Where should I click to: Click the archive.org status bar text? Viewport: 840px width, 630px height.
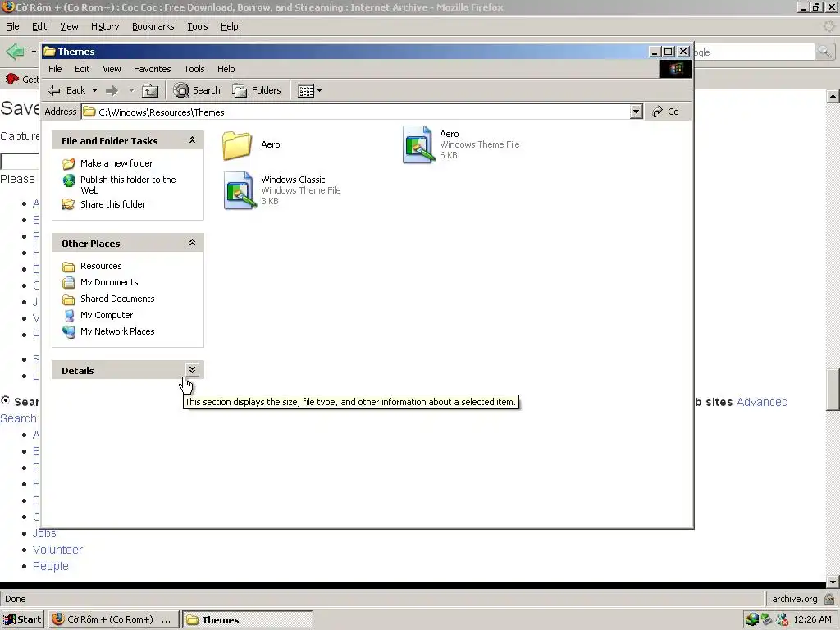pos(794,599)
